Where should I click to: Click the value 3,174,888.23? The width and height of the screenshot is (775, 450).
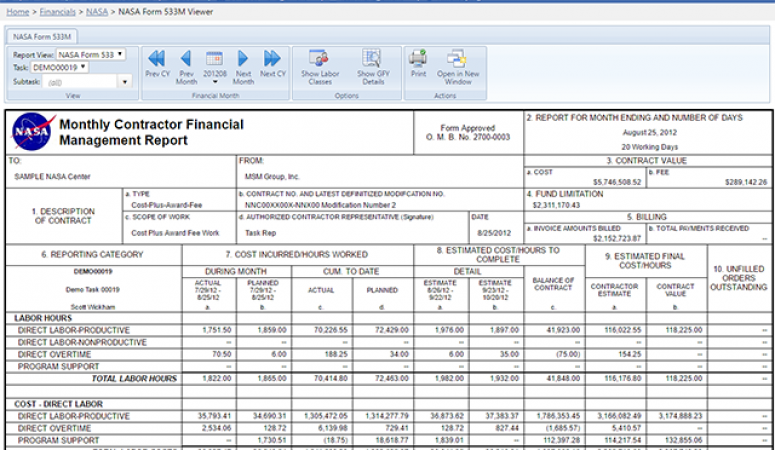(680, 416)
